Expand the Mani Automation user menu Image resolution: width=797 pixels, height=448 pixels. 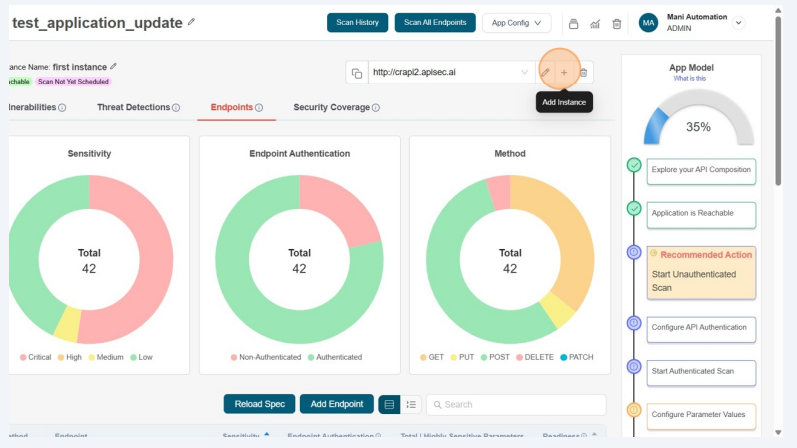pos(739,22)
